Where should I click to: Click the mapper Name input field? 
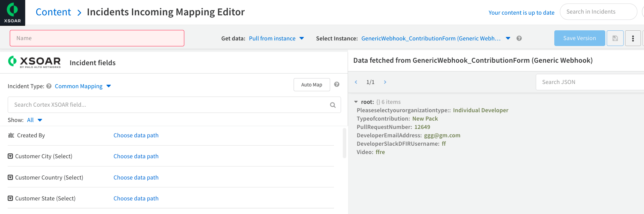click(97, 38)
